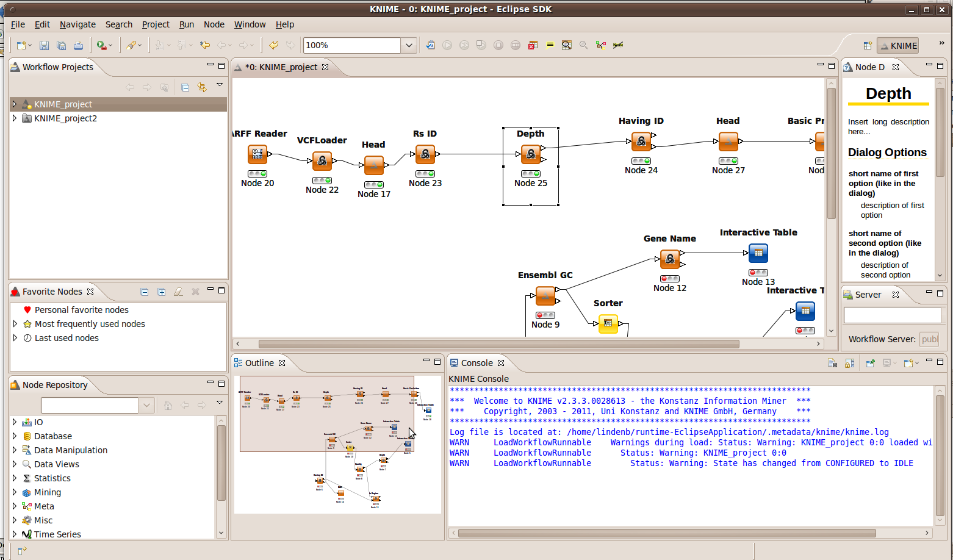Expand the KNIME_project2 tree item
The image size is (953, 560).
pos(15,118)
